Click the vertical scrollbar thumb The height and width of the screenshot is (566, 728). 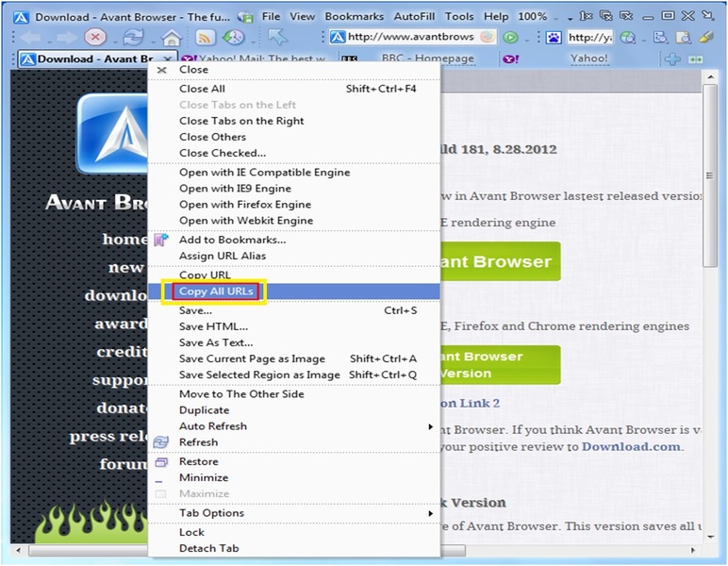[x=710, y=175]
